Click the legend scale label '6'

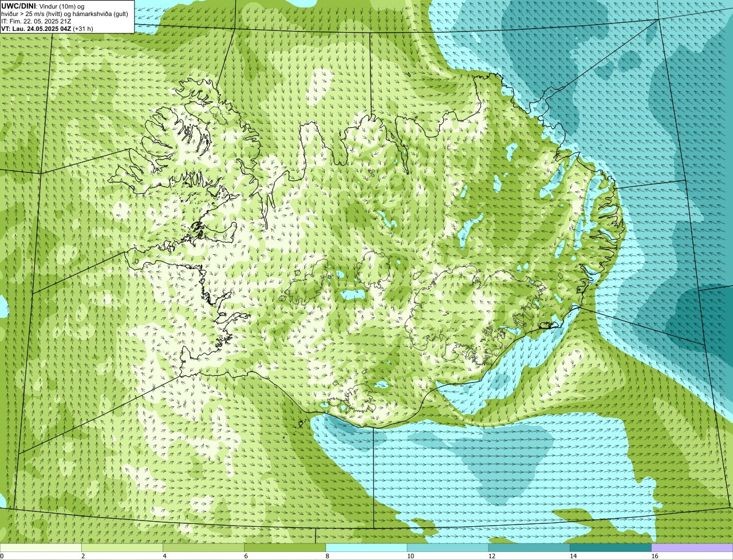click(x=246, y=556)
